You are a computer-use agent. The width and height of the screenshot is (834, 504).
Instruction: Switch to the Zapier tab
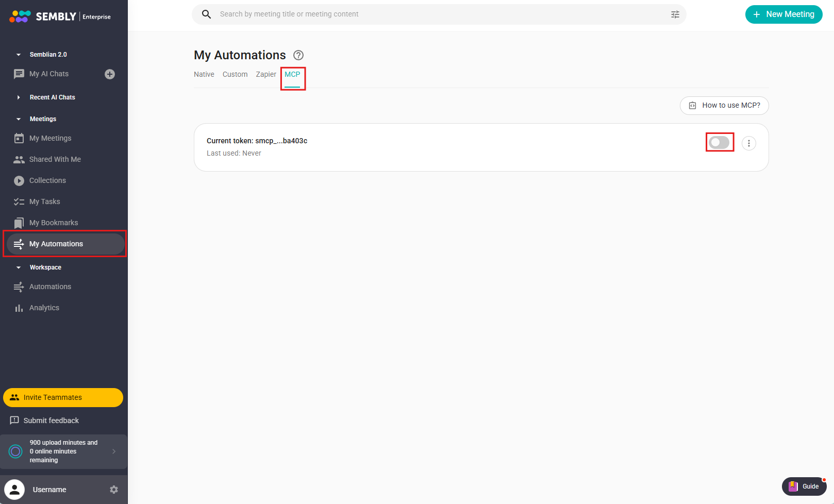[266, 74]
